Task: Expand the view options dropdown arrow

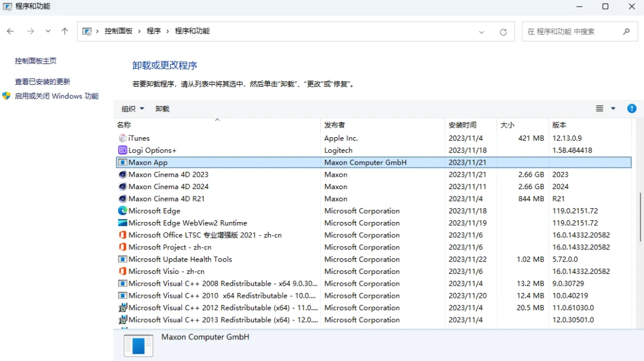Action: click(x=613, y=109)
